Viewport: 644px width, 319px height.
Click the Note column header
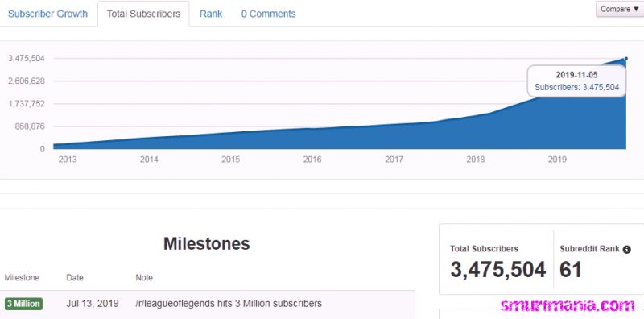click(x=144, y=278)
